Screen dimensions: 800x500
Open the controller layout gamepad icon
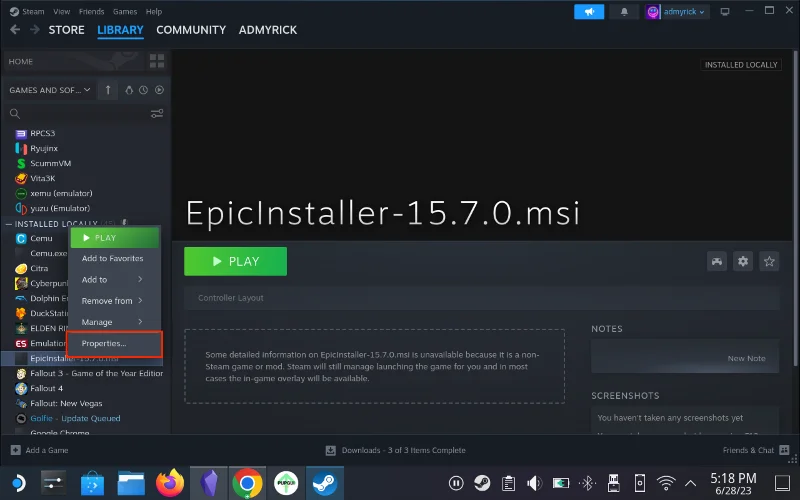point(717,262)
